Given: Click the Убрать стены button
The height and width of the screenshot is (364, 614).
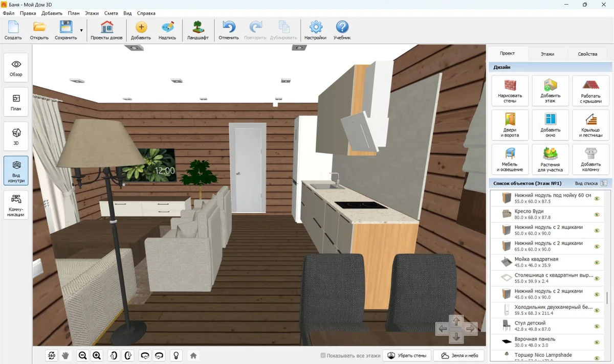Looking at the screenshot, I should (x=407, y=355).
